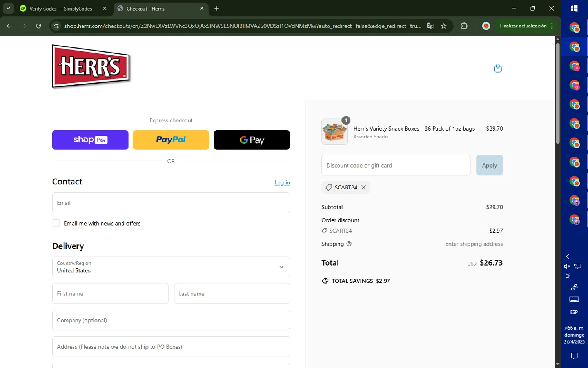This screenshot has width=588, height=368.
Task: Click the TOTAL SAVINGS $2.97 text
Action: pos(361,281)
